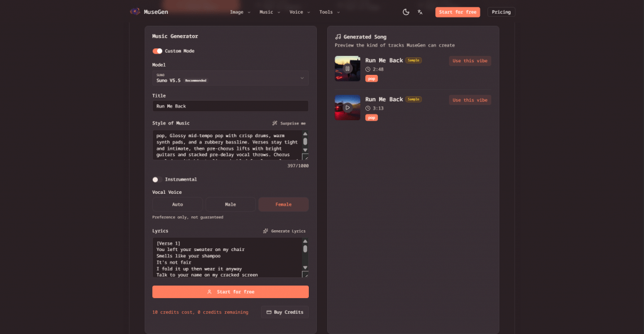
Task: Click the large Start for free button
Action: [x=230, y=292]
